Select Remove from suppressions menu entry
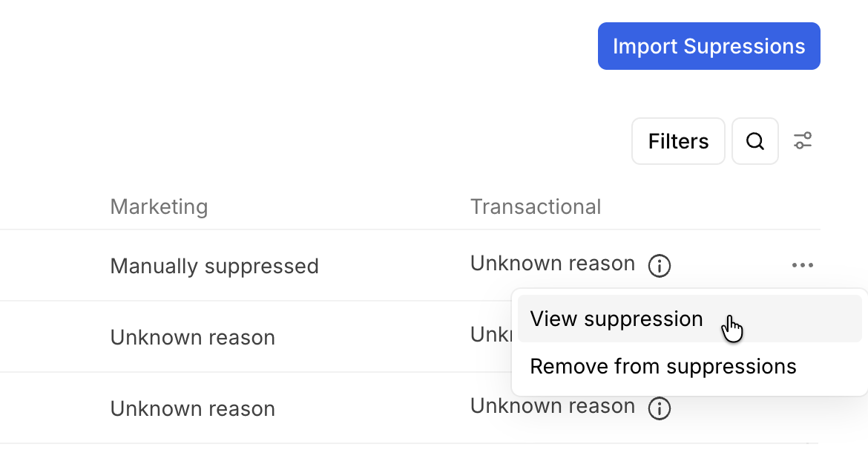 point(663,366)
